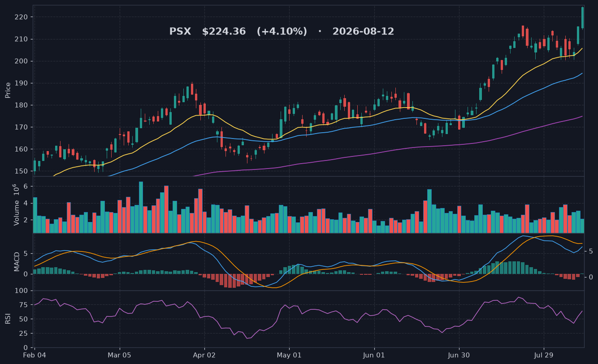Click the 6 tick on Volume axis
The height and width of the screenshot is (364, 598).
pyautogui.click(x=26, y=186)
